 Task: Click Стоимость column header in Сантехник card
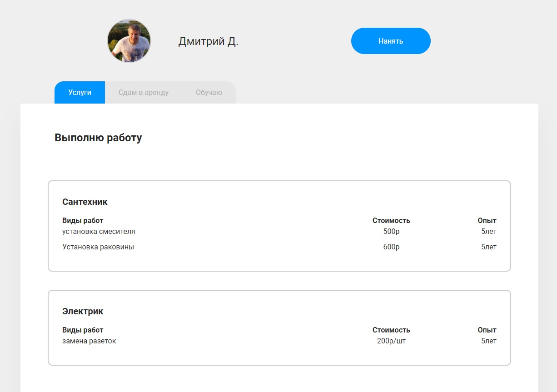pos(391,221)
